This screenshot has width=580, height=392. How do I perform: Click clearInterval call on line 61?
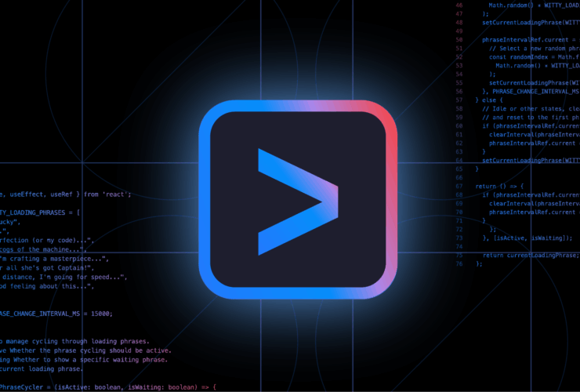point(535,135)
